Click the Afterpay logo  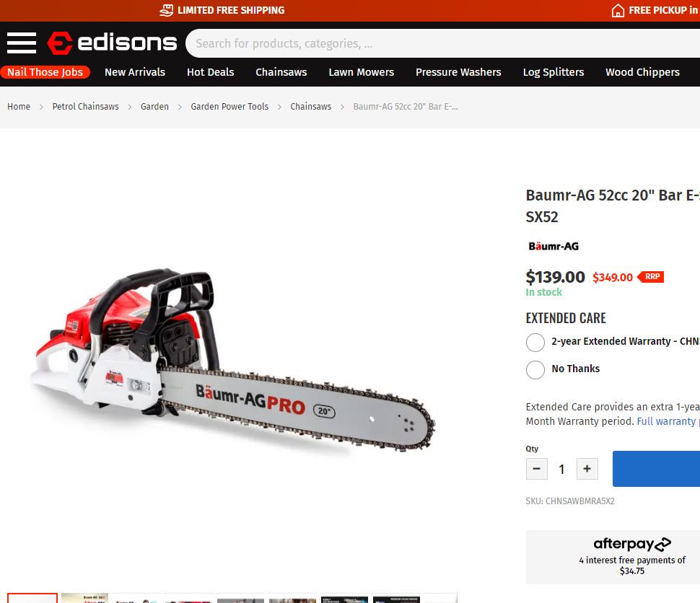click(631, 544)
